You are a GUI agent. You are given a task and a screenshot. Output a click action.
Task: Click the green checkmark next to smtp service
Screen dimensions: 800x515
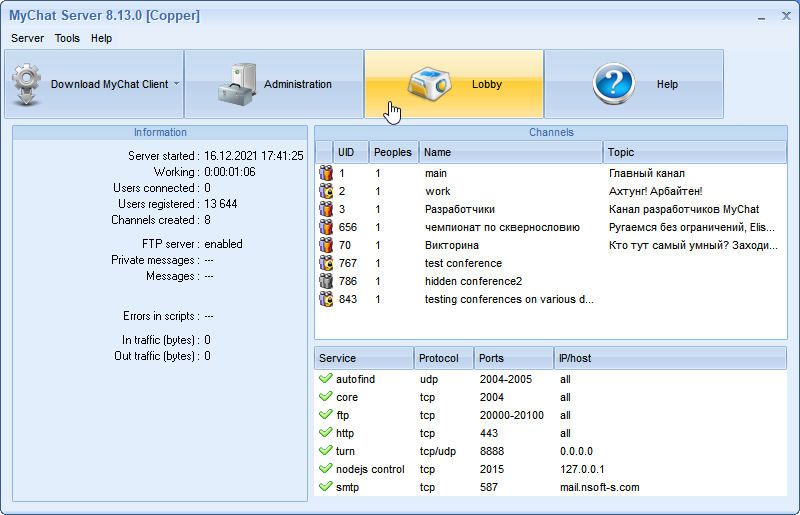tap(325, 487)
